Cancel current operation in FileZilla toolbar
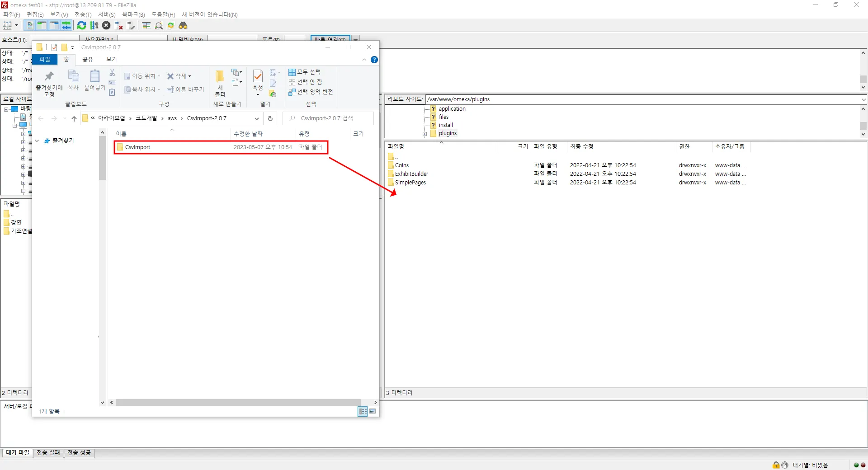The height and width of the screenshot is (470, 868). (x=106, y=25)
